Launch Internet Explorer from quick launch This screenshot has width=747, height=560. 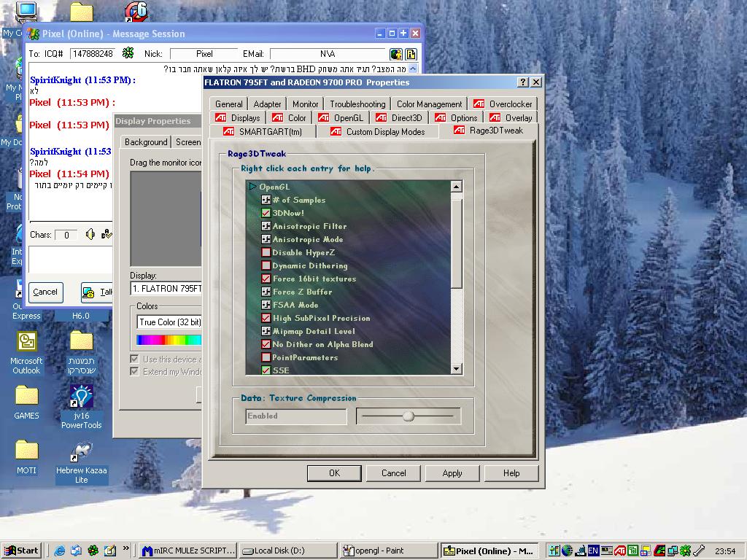pos(59,551)
